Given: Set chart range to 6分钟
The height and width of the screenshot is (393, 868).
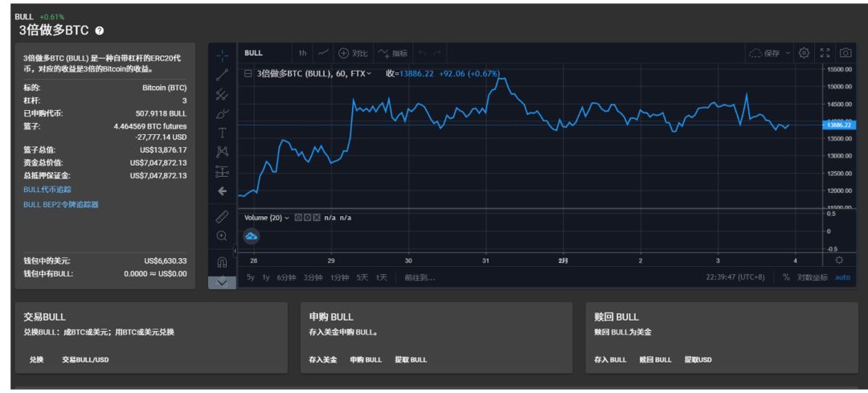Looking at the screenshot, I should pos(286,277).
